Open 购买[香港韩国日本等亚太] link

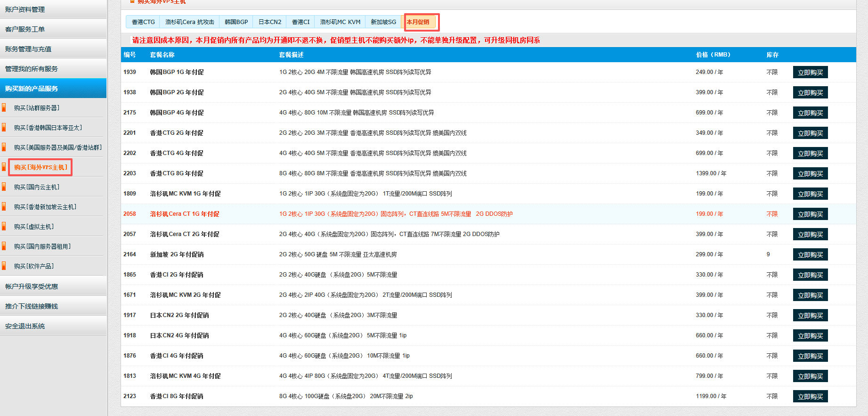[x=48, y=128]
